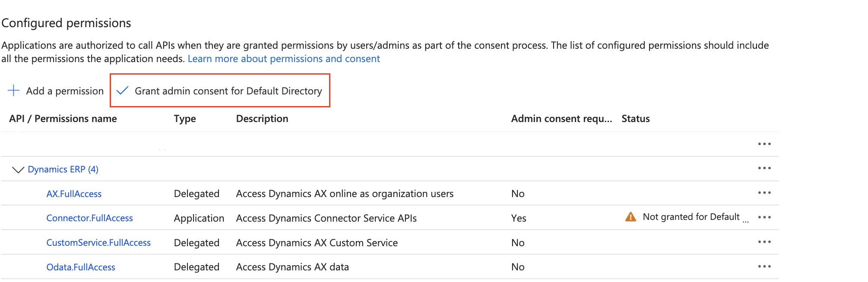This screenshot has height=282, width=868.
Task: Click the Description column header
Action: (262, 119)
